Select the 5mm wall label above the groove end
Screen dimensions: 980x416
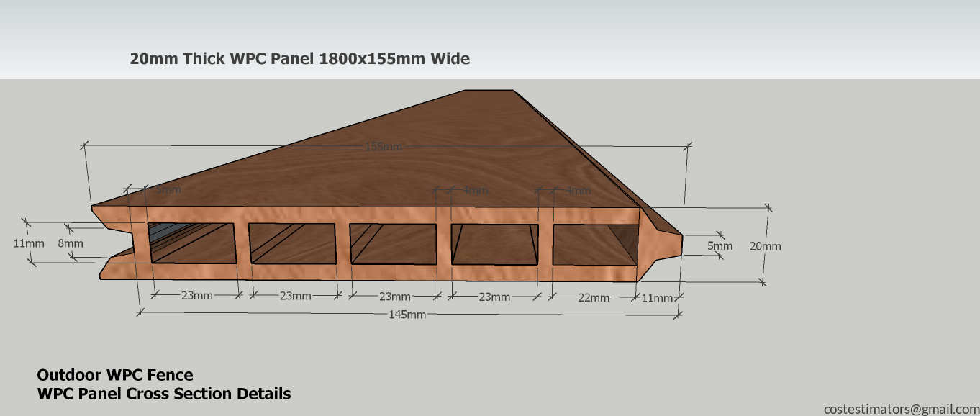[168, 190]
